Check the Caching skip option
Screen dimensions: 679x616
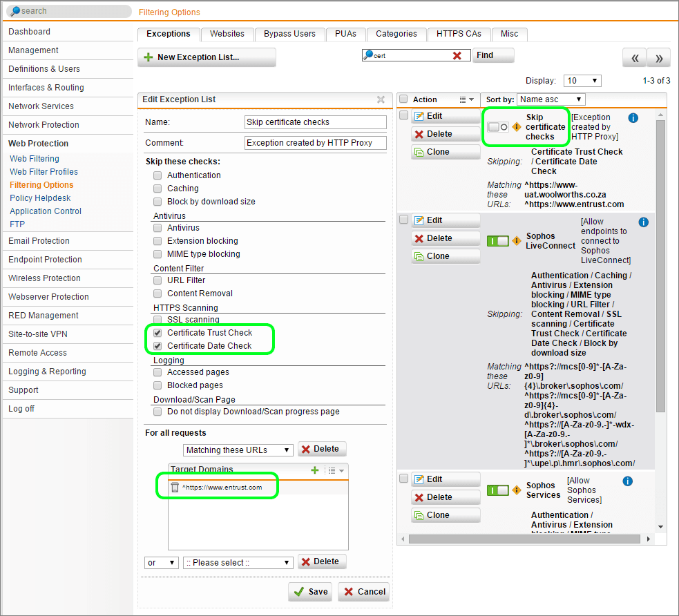pyautogui.click(x=157, y=189)
